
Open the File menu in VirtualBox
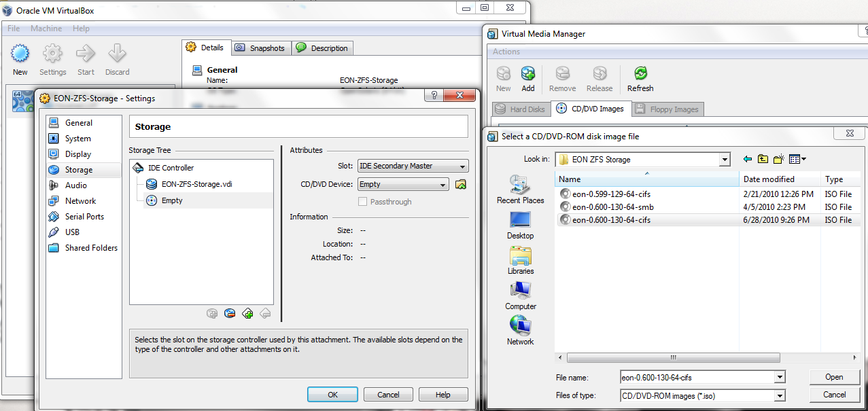[x=14, y=29]
